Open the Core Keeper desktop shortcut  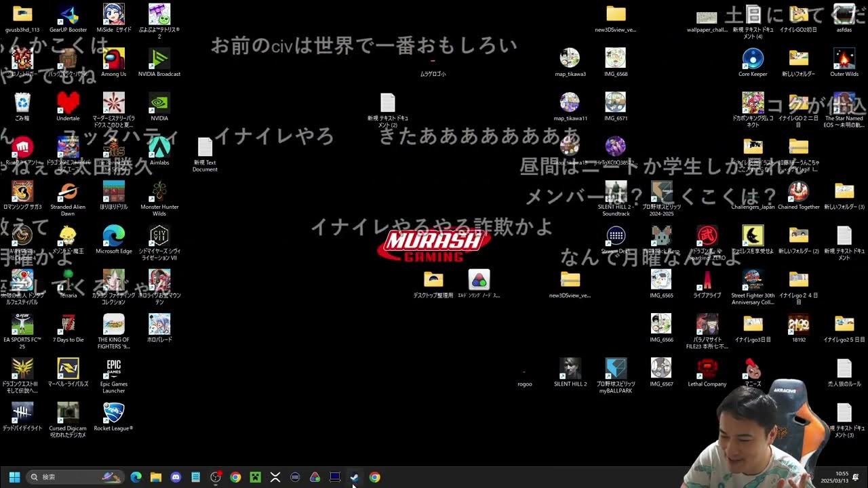[753, 59]
